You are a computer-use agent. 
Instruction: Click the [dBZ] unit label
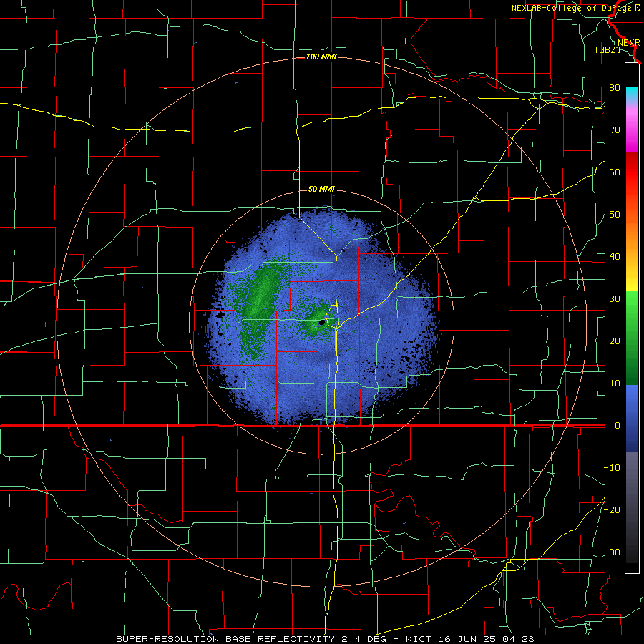[608, 50]
